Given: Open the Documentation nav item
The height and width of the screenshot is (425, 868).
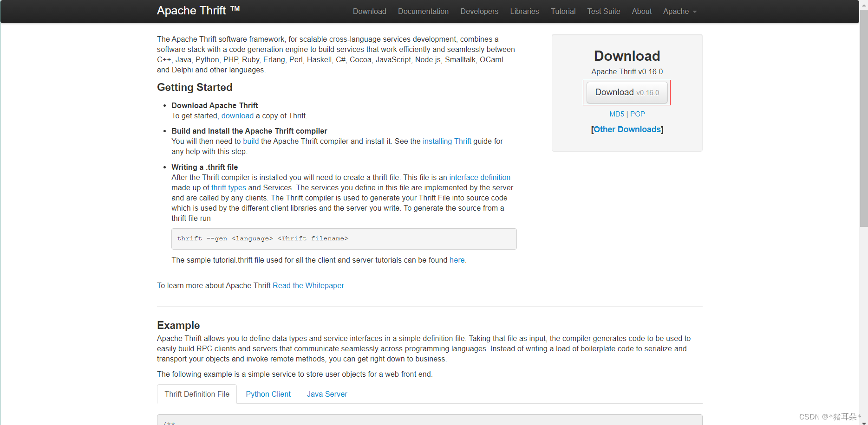Looking at the screenshot, I should pyautogui.click(x=423, y=11).
